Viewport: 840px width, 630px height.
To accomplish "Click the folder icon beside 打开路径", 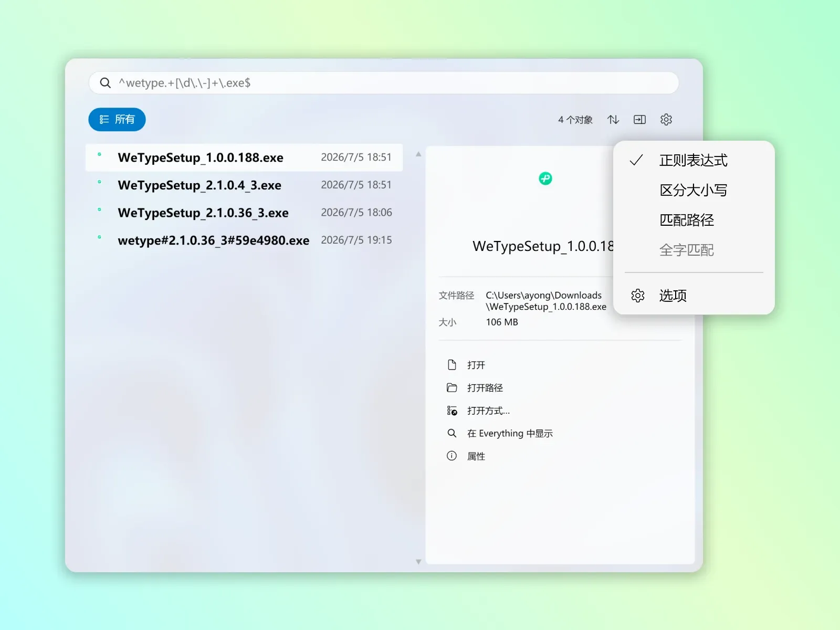I will pos(451,387).
